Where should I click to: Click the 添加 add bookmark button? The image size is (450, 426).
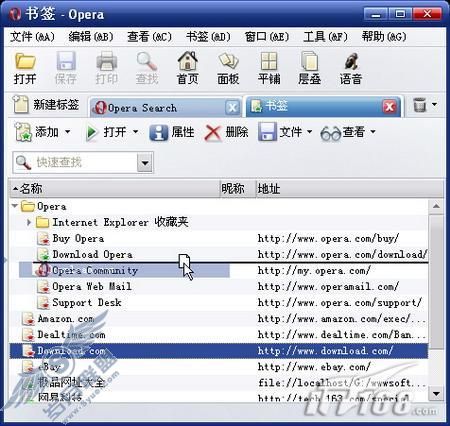click(x=37, y=132)
